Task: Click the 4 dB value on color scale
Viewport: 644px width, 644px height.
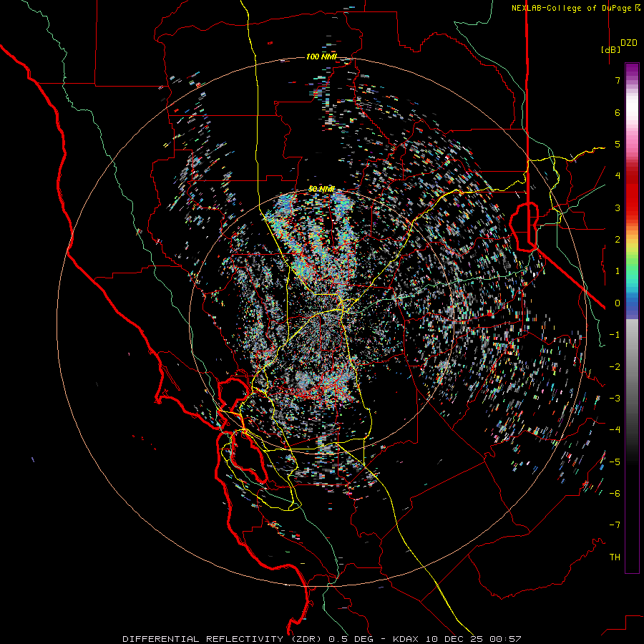Action: [x=617, y=176]
